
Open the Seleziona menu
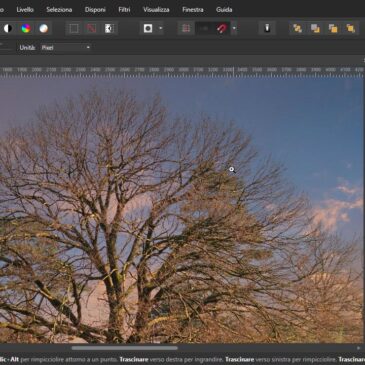pos(59,10)
